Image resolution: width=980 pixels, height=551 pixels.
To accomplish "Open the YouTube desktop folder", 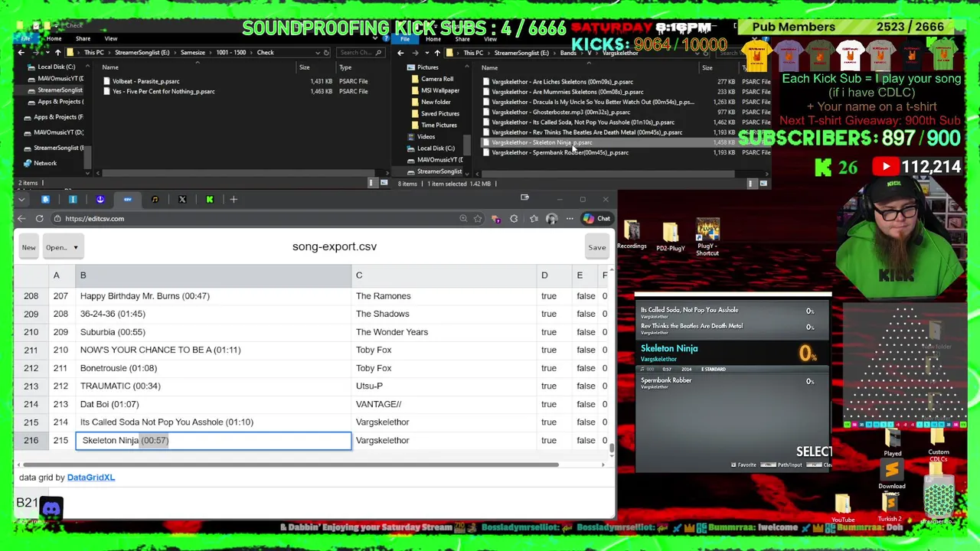I will (843, 509).
